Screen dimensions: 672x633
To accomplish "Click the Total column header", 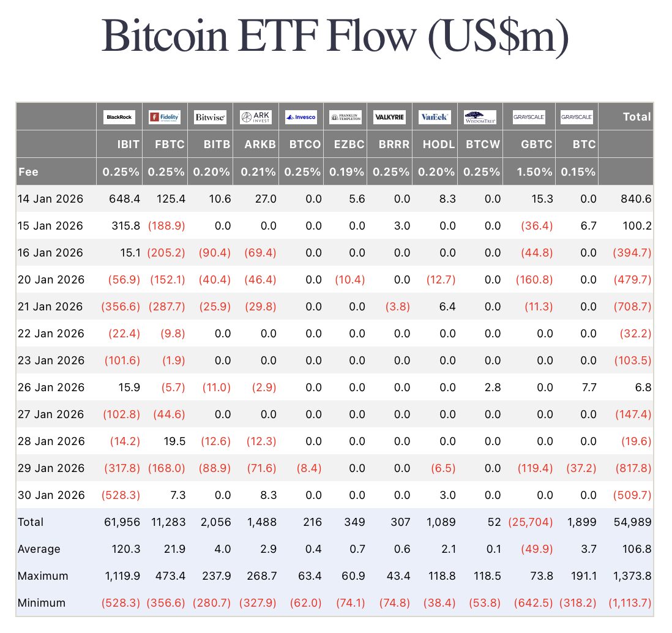I will [637, 117].
